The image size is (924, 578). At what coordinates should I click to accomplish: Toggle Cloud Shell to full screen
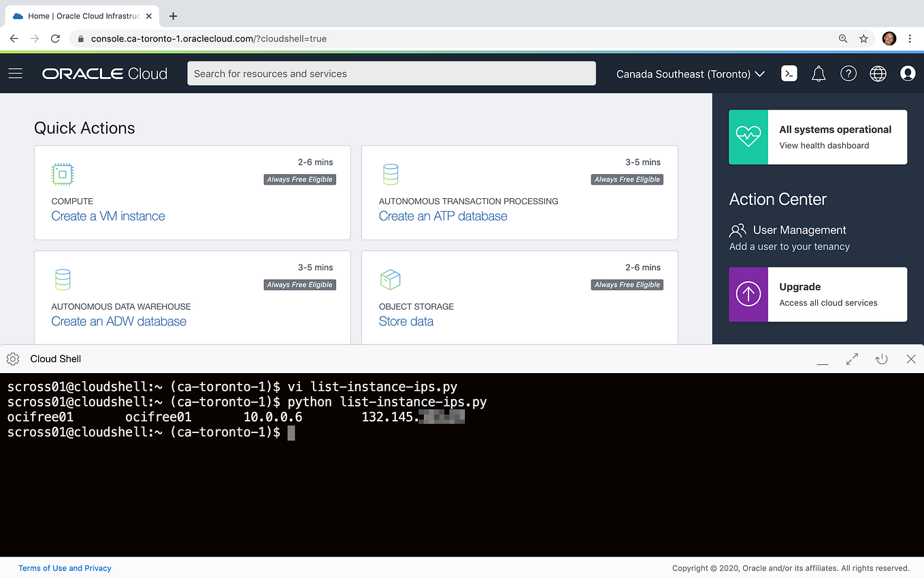[851, 359]
